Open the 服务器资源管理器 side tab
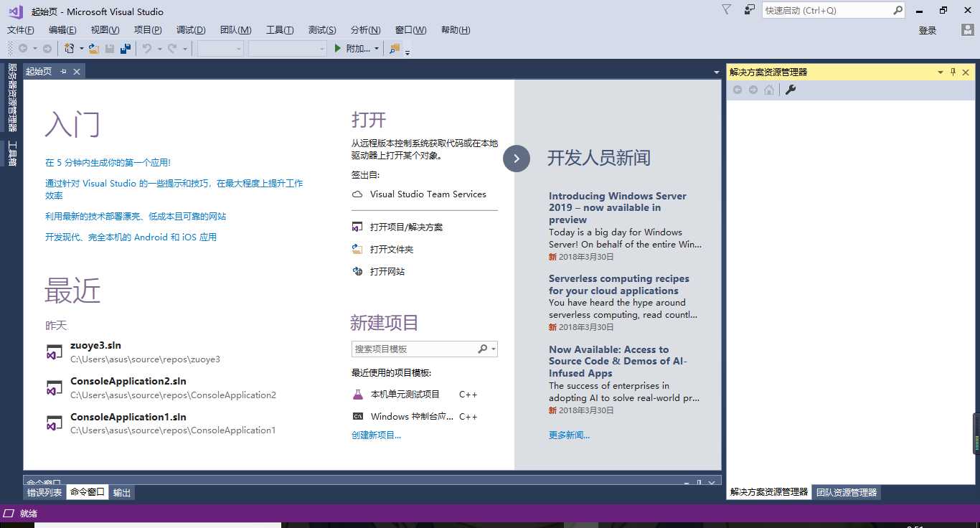 pos(11,98)
